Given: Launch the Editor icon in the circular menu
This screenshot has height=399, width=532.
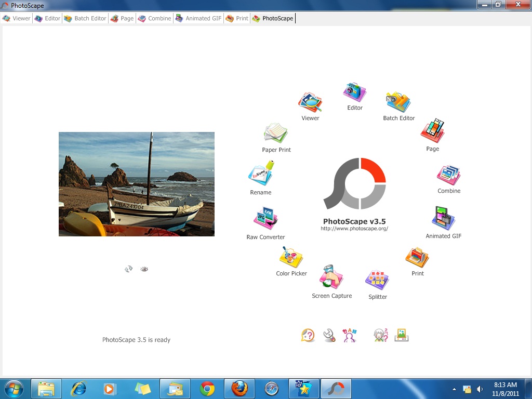Looking at the screenshot, I should (354, 92).
